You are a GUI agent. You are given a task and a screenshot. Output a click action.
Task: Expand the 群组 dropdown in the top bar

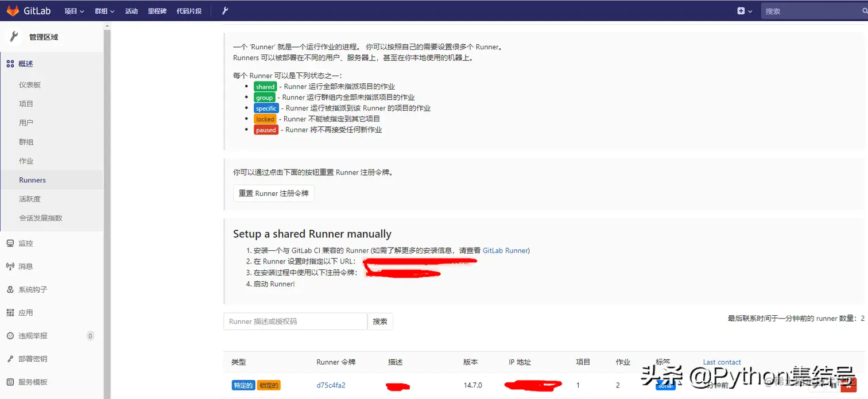pyautogui.click(x=103, y=10)
